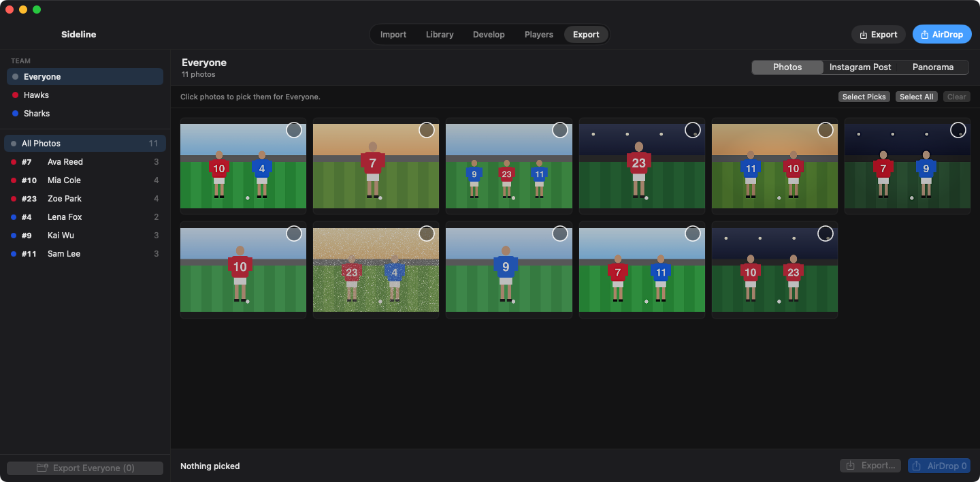This screenshot has width=980, height=482.
Task: Toggle pick circle on night photo of lone 23
Action: pos(693,130)
